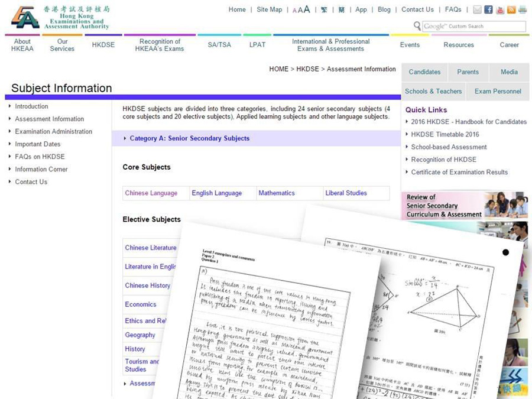The image size is (532, 399).
Task: Open Chinese History subject
Action: pos(147,286)
